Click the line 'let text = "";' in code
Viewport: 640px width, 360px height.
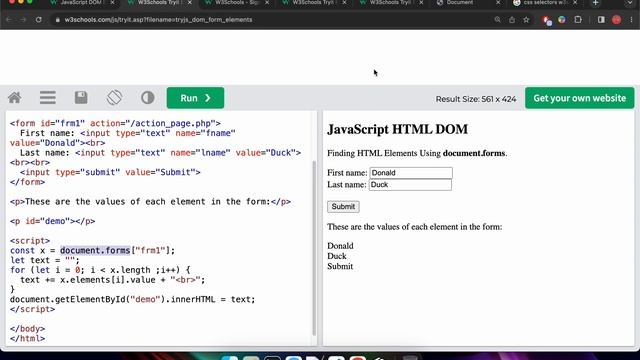[x=45, y=260]
